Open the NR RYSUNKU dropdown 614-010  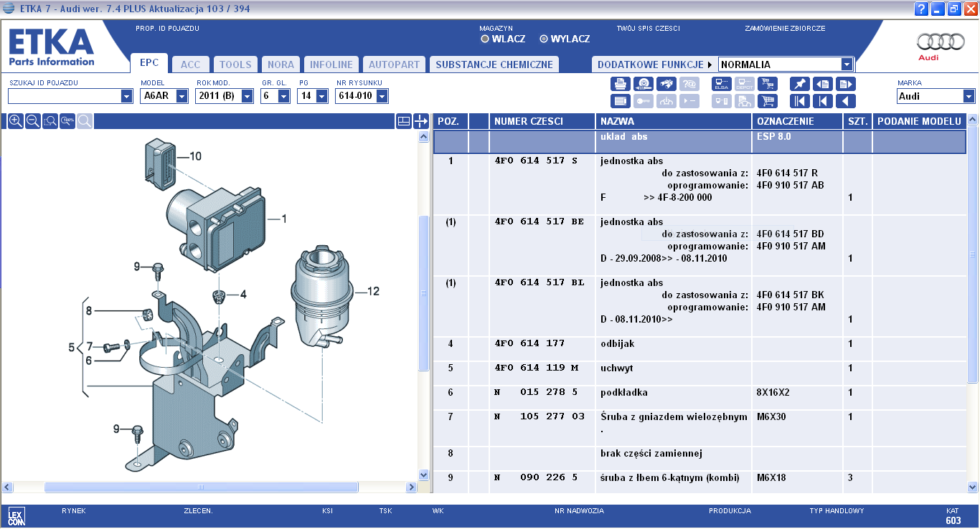[x=382, y=96]
